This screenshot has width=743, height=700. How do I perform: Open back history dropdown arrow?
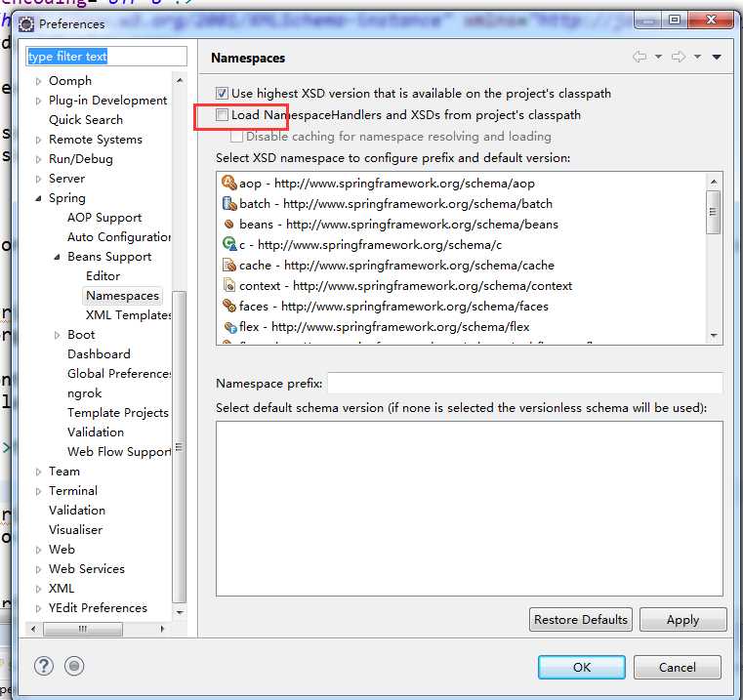click(x=658, y=57)
